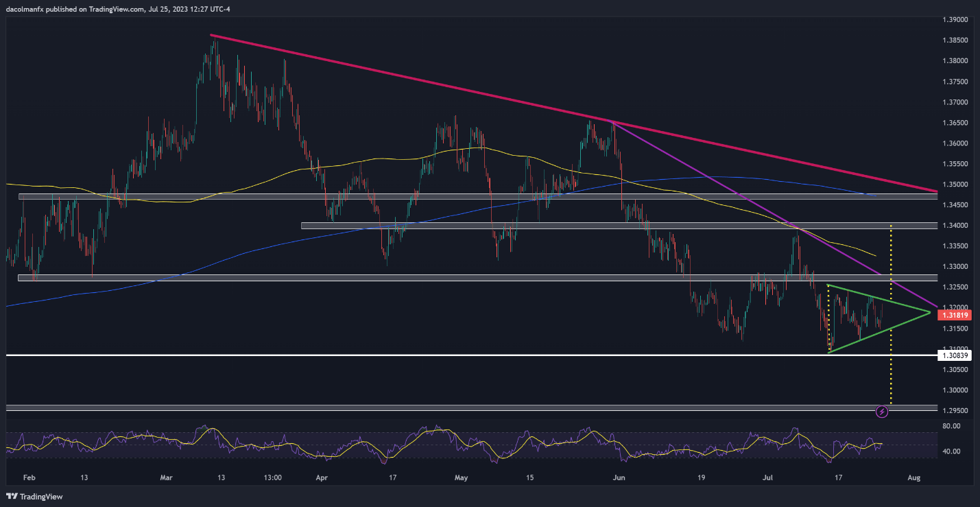980x507 pixels.
Task: Click the 1.34000 price axis label
Action: point(956,226)
